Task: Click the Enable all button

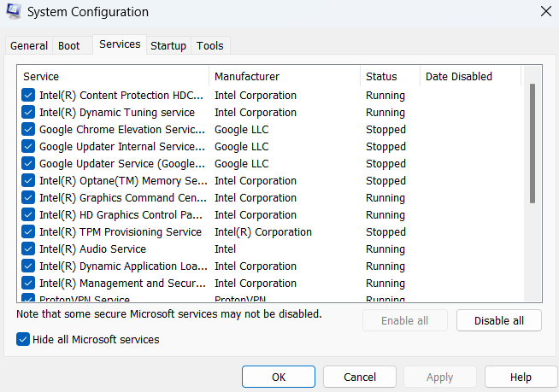Action: point(404,321)
